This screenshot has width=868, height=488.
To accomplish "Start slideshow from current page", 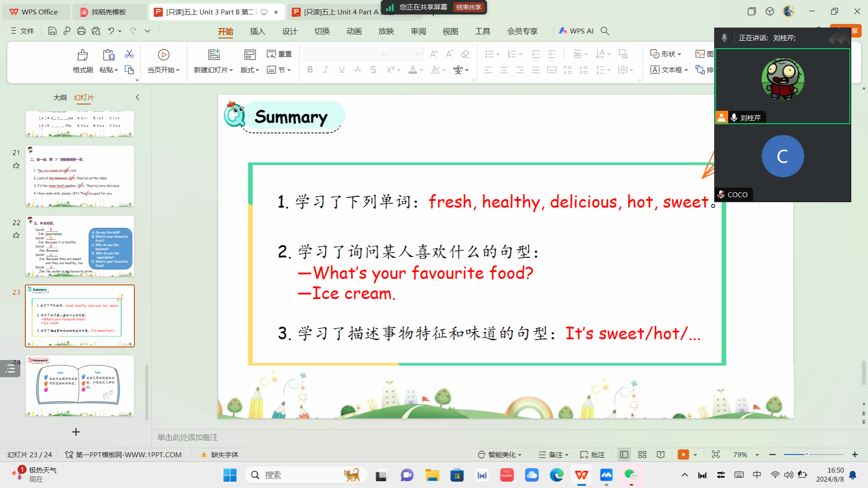I will point(163,61).
